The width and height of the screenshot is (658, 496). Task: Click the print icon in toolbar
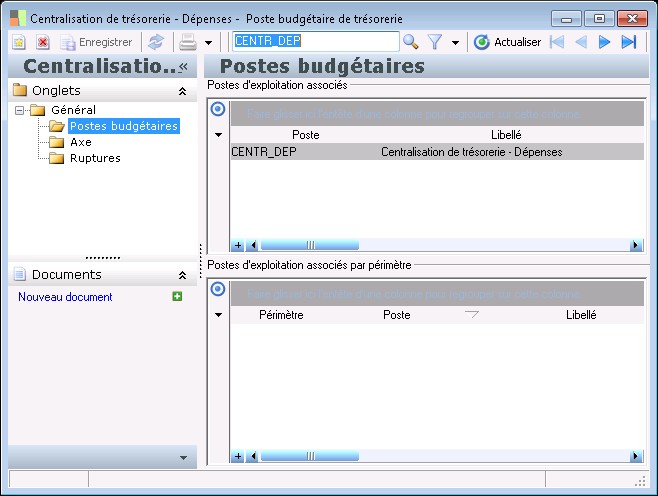[x=187, y=42]
